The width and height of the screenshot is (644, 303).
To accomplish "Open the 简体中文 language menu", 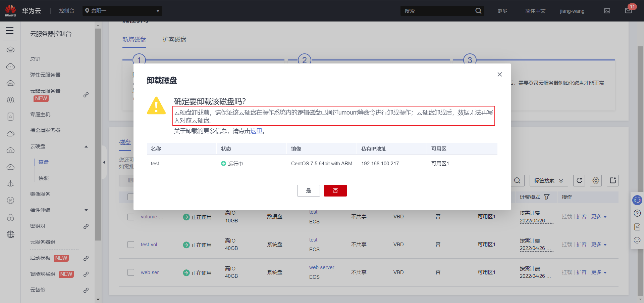I will [535, 11].
